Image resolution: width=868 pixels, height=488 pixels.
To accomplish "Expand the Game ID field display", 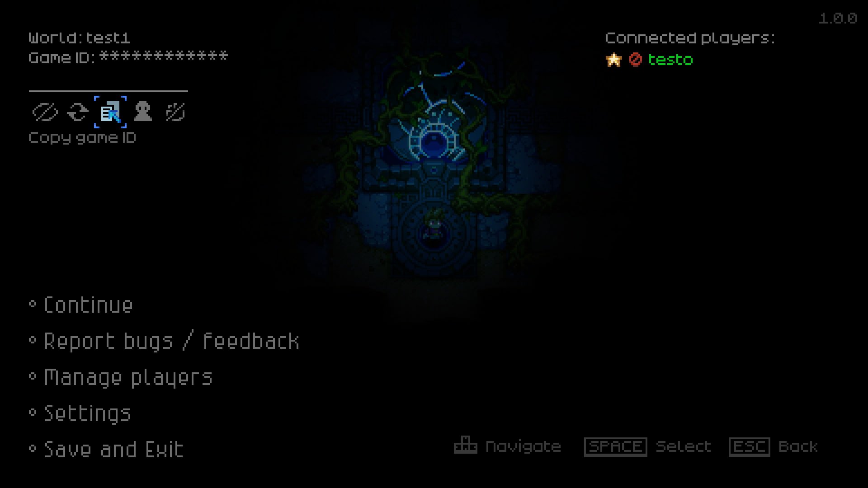I will point(45,112).
